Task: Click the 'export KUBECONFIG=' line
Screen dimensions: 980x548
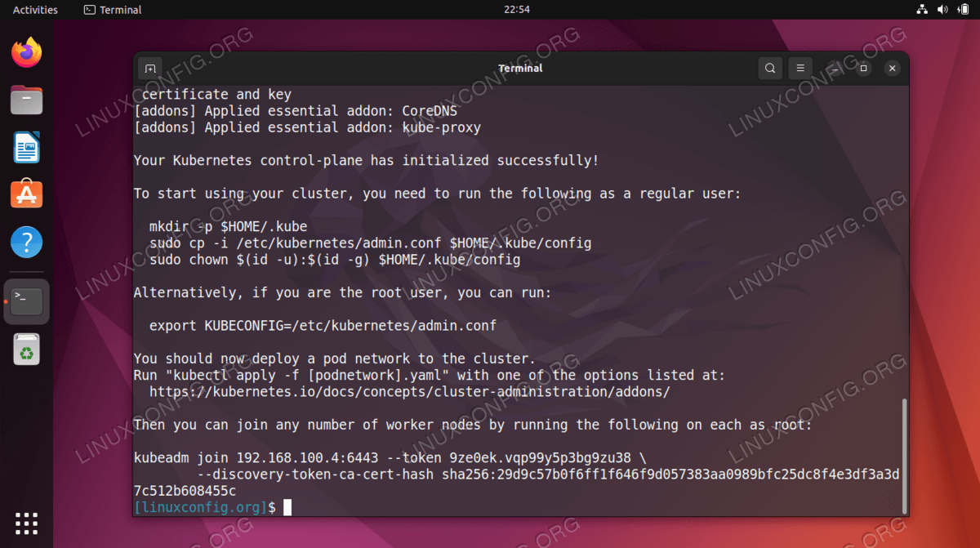Action: click(323, 326)
